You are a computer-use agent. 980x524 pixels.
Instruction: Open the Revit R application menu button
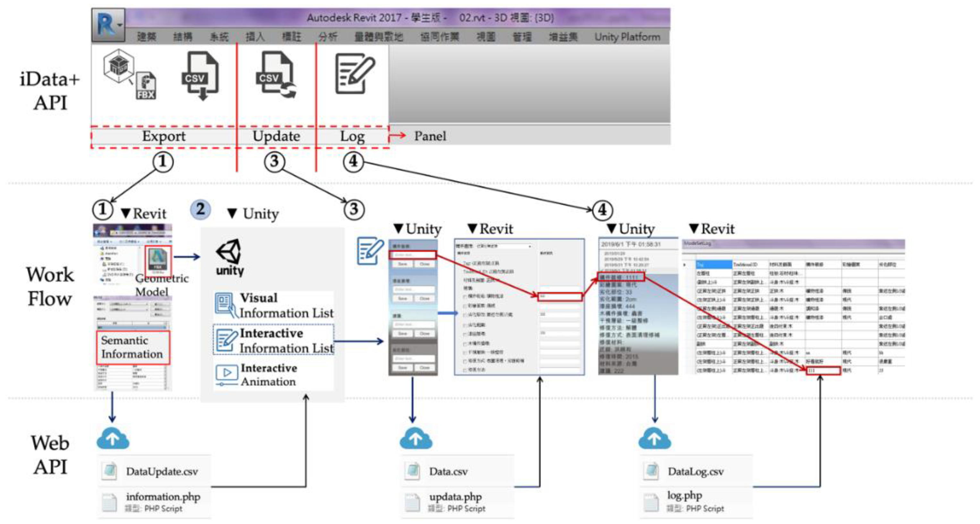(108, 25)
